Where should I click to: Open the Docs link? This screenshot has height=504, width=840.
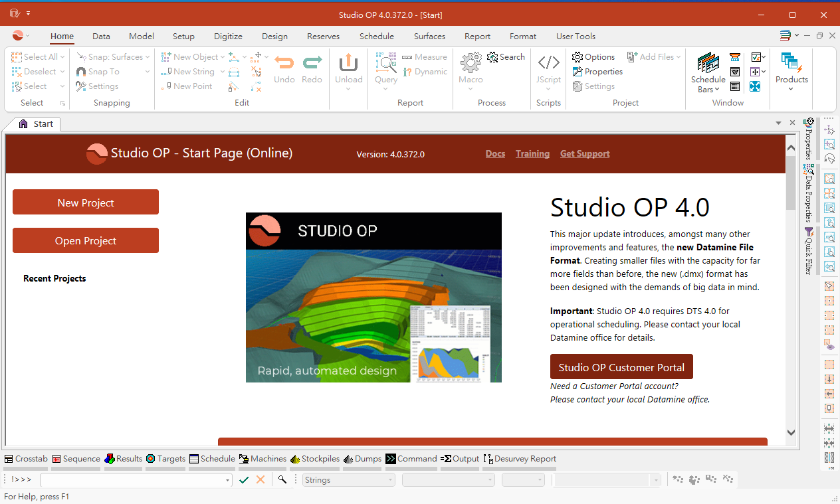(495, 153)
